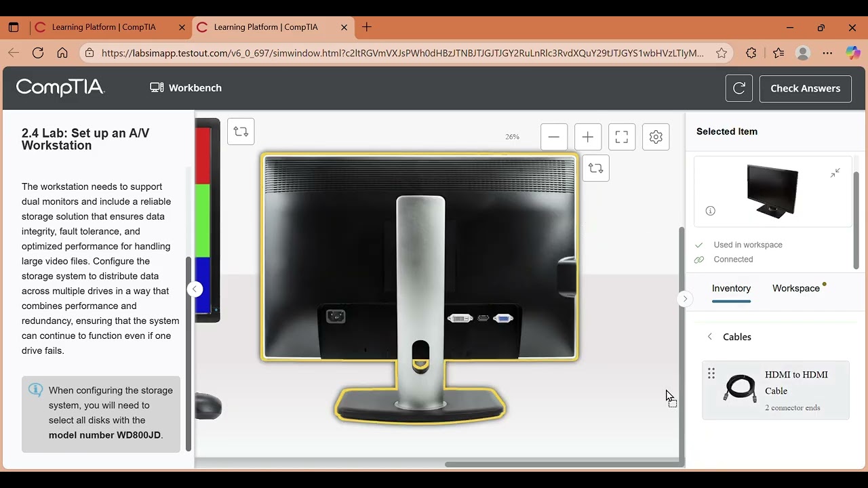Go to the browser home page
This screenshot has height=488, width=868.
(62, 53)
